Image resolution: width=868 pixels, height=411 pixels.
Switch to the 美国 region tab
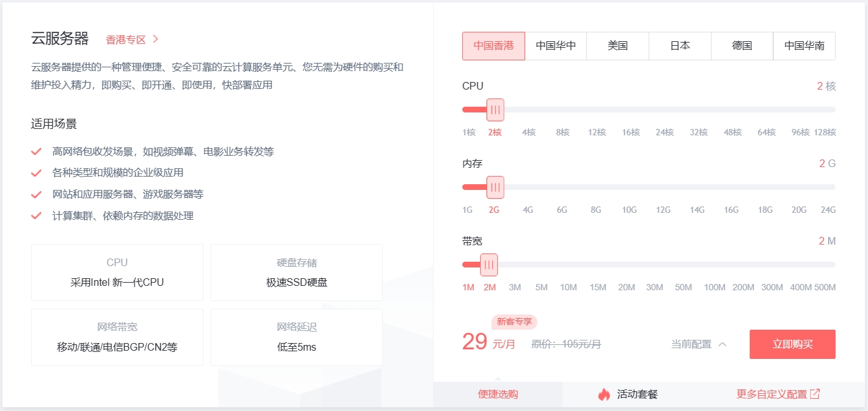pos(617,46)
